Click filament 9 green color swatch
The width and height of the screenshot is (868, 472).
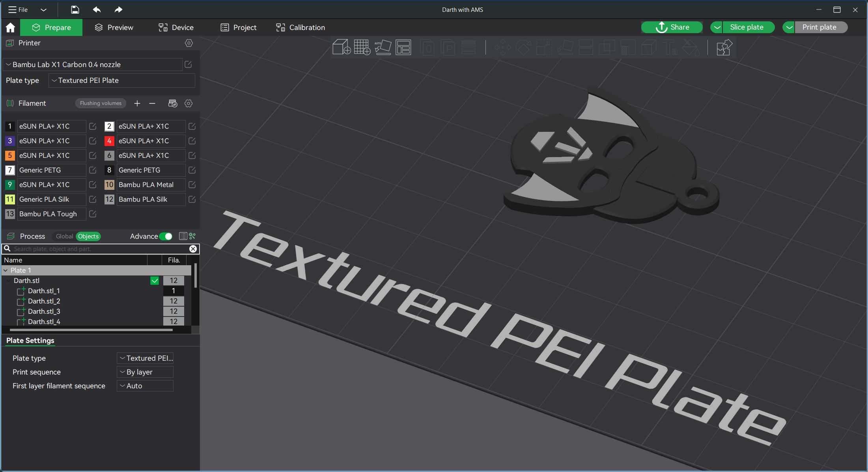(x=10, y=185)
